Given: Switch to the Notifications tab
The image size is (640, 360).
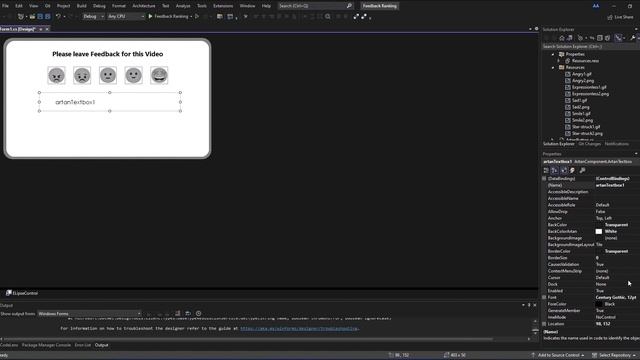Looking at the screenshot, I should point(616,144).
